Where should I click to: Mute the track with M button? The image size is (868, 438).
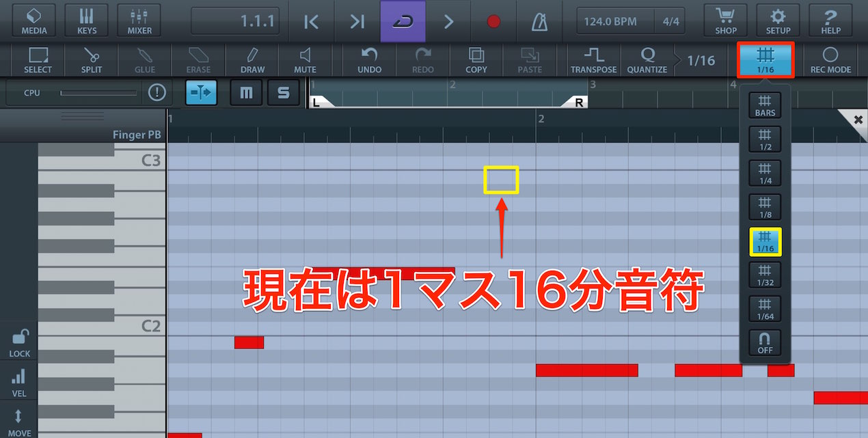246,92
